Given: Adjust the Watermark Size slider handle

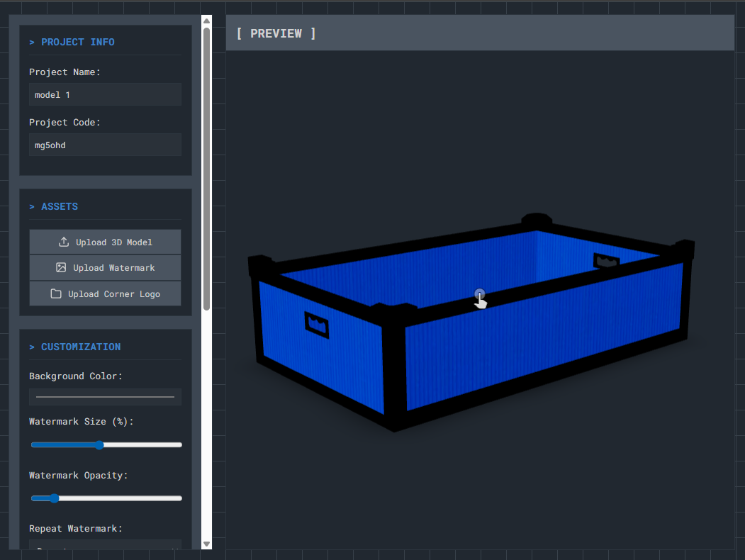Looking at the screenshot, I should (x=98, y=444).
